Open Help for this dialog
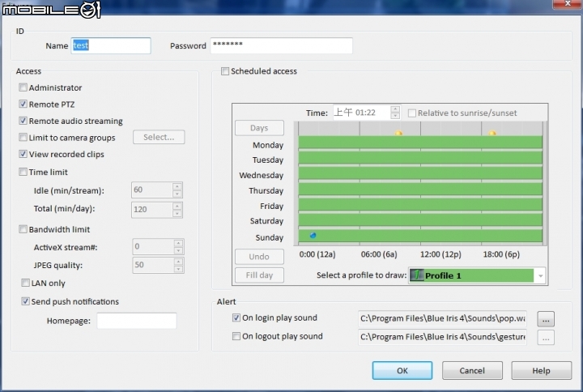The image size is (583, 392). point(541,370)
